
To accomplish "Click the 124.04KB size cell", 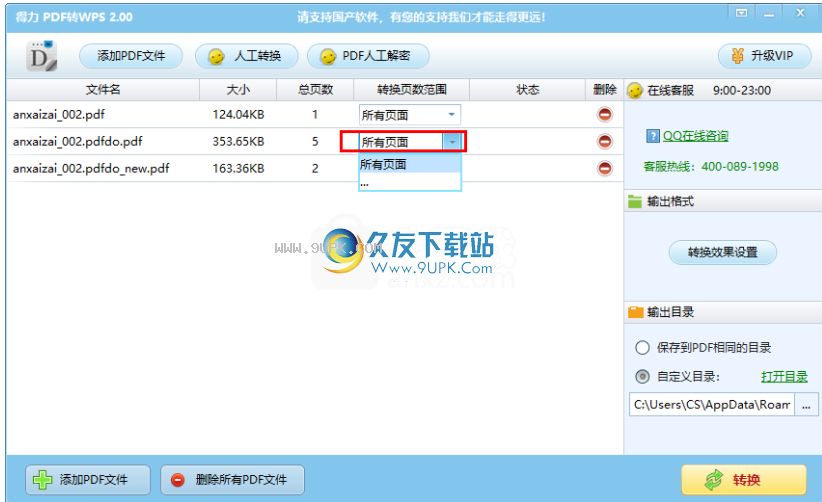I will click(238, 114).
